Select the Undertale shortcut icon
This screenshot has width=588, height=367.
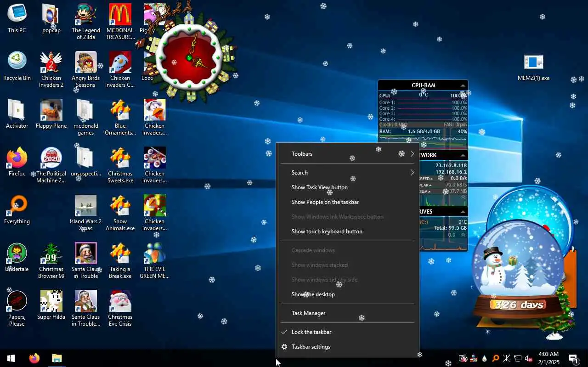tap(17, 258)
